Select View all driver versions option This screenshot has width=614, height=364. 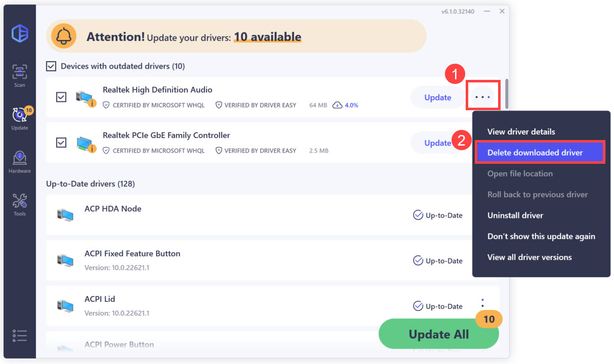[529, 257]
